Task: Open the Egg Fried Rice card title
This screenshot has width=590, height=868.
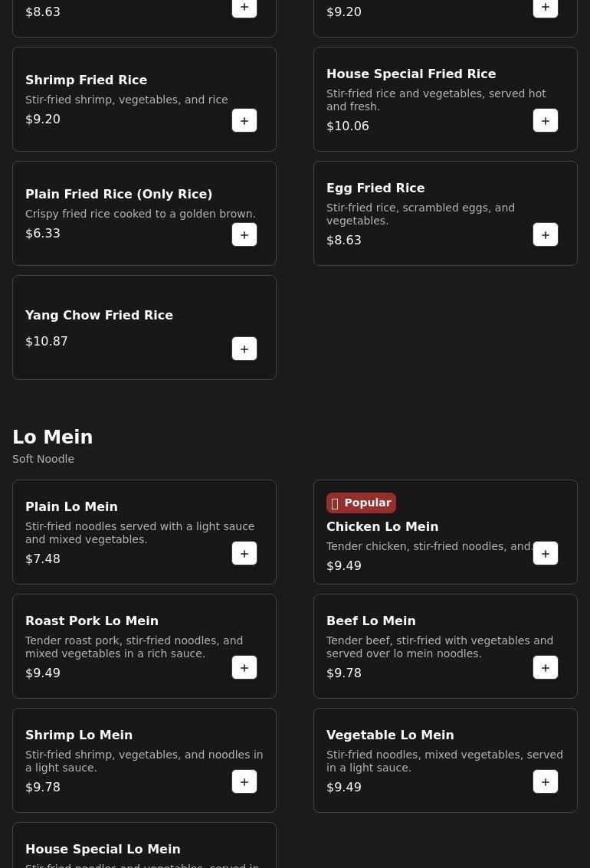Action: coord(375,188)
